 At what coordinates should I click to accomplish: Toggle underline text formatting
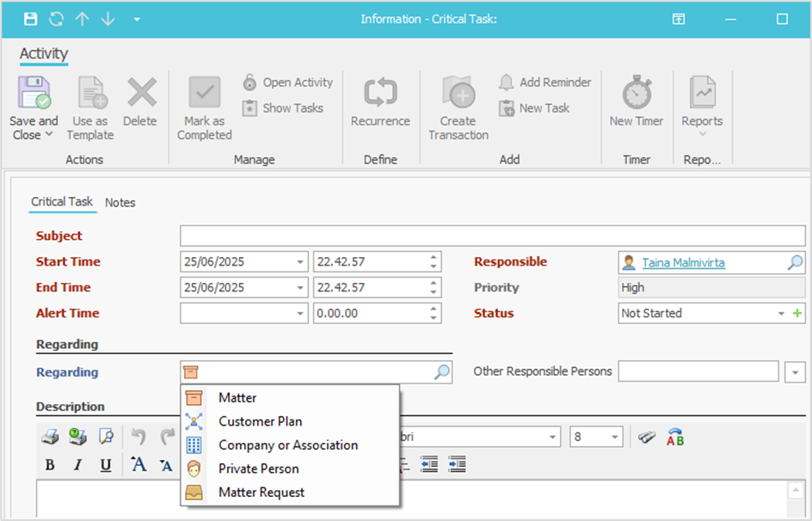pyautogui.click(x=105, y=465)
